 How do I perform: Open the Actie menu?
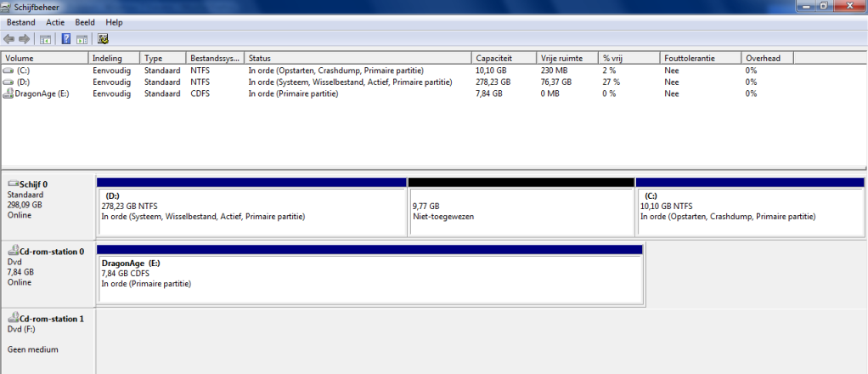coord(55,22)
